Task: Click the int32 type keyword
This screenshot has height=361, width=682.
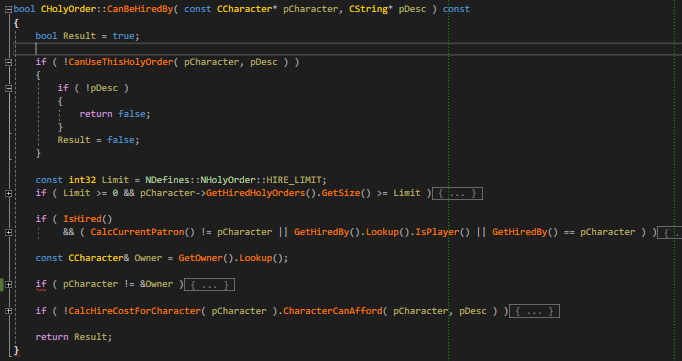Action: (82, 180)
